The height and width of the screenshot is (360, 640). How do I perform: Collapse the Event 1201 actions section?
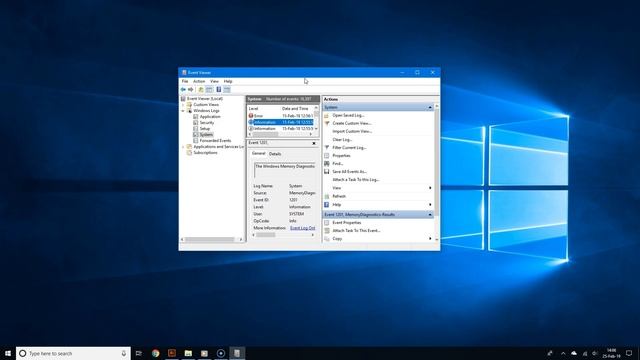430,215
